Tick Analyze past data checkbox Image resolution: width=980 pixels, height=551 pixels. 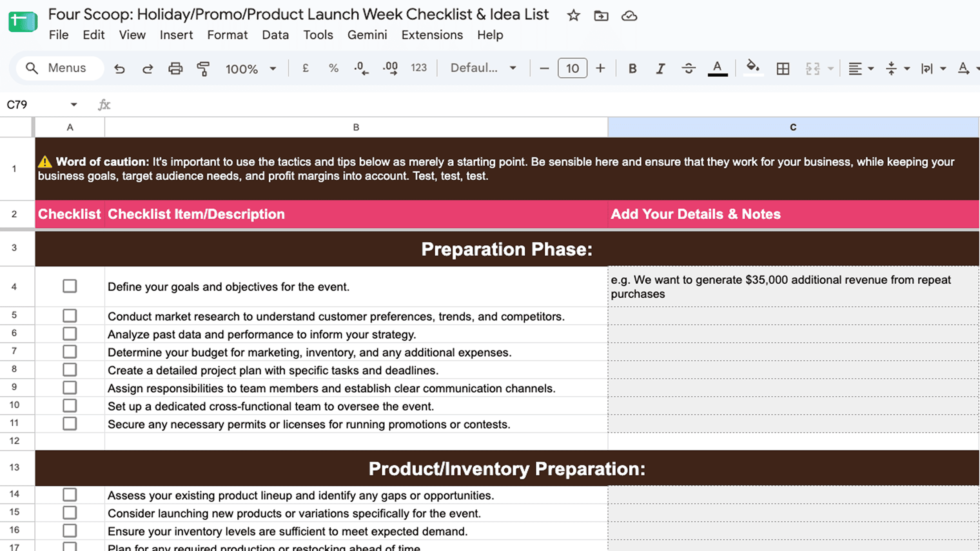70,333
